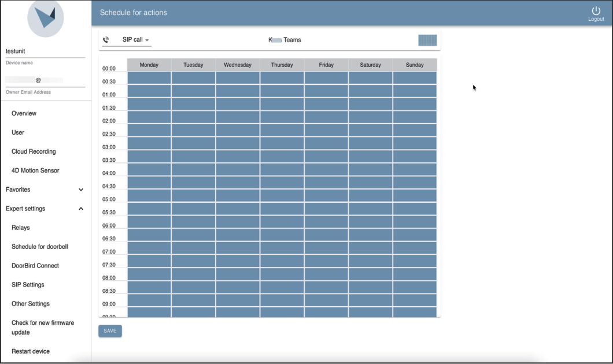Open 4D Motion Sensor settings

pyautogui.click(x=35, y=170)
